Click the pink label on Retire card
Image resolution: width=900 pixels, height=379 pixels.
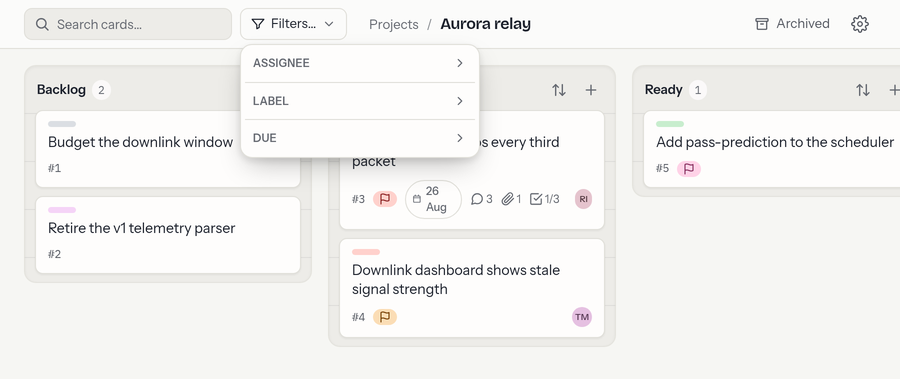[x=62, y=210]
